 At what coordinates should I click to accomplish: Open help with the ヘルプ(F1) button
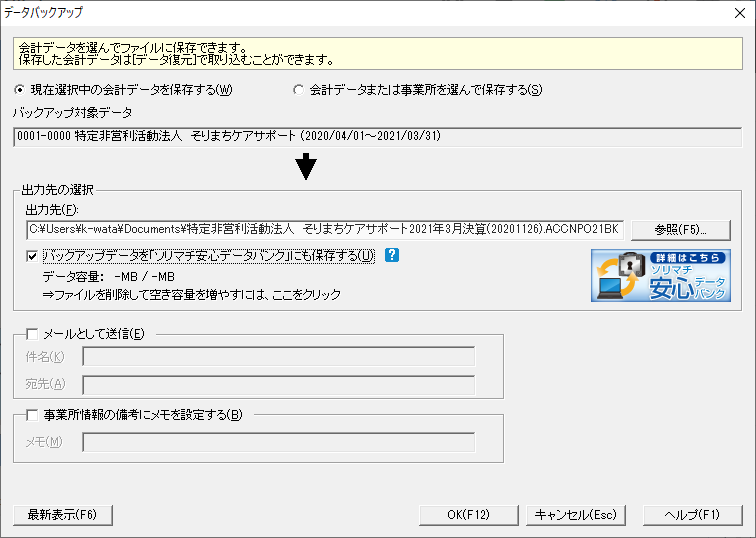692,515
